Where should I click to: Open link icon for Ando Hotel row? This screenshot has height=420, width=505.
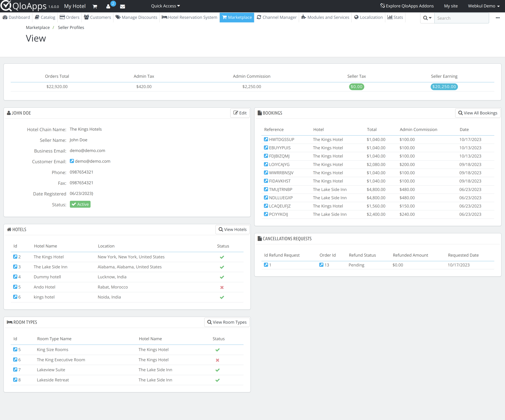point(15,287)
